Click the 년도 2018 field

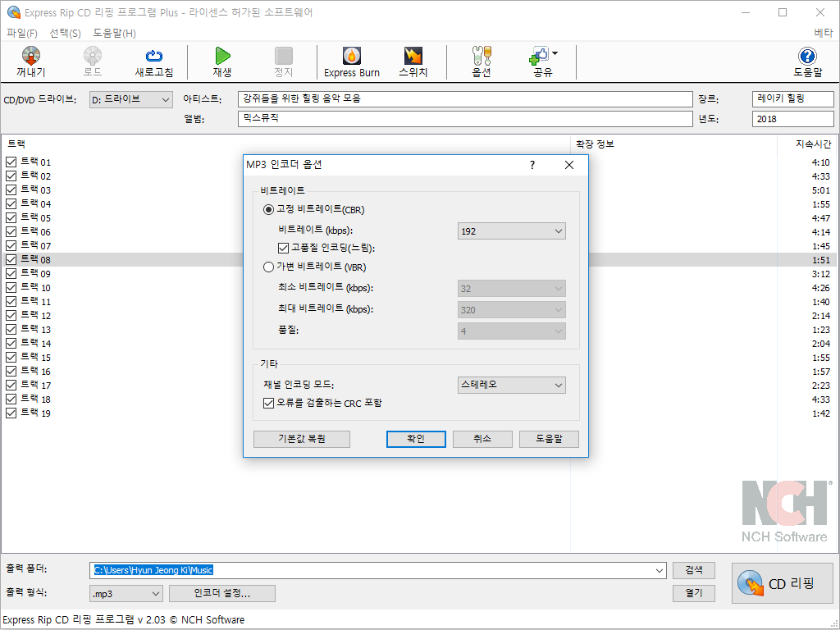(793, 119)
